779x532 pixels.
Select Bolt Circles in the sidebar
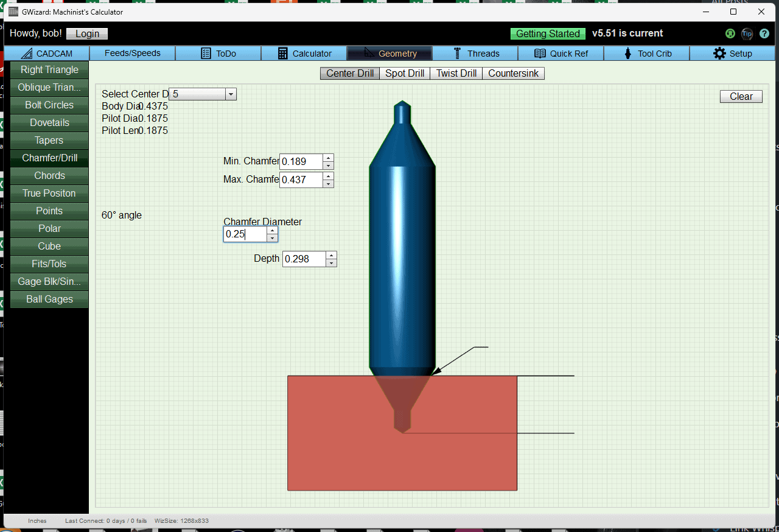49,105
